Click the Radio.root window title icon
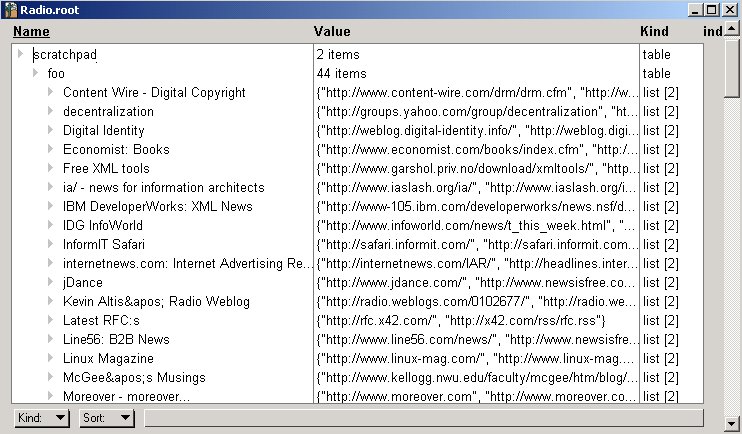This screenshot has width=742, height=434. (x=10, y=9)
